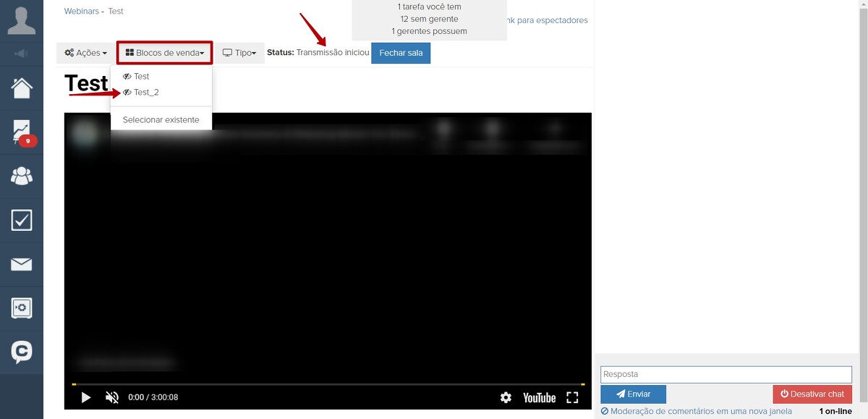
Task: Open messages envelope icon in sidebar
Action: 22,264
